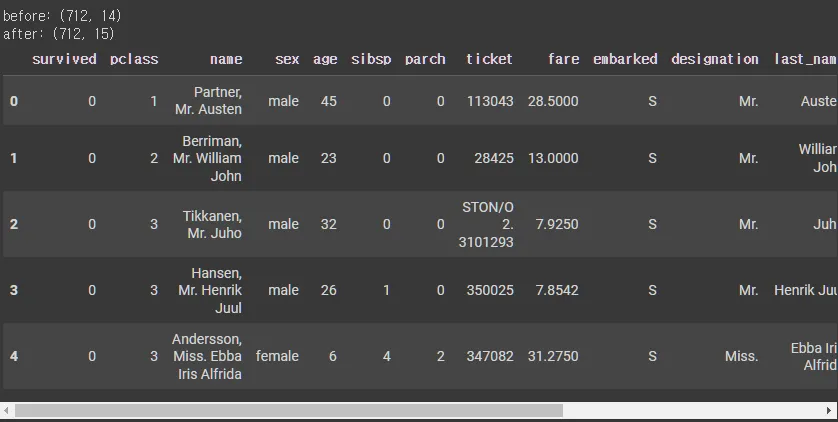Viewport: 838px width, 422px height.
Task: Click the 'sex' column header
Action: pos(287,59)
